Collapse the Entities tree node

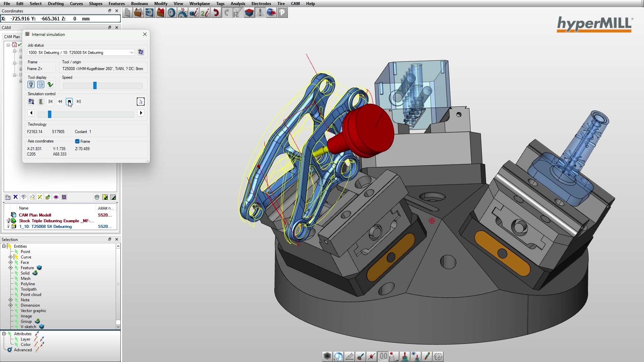4,246
